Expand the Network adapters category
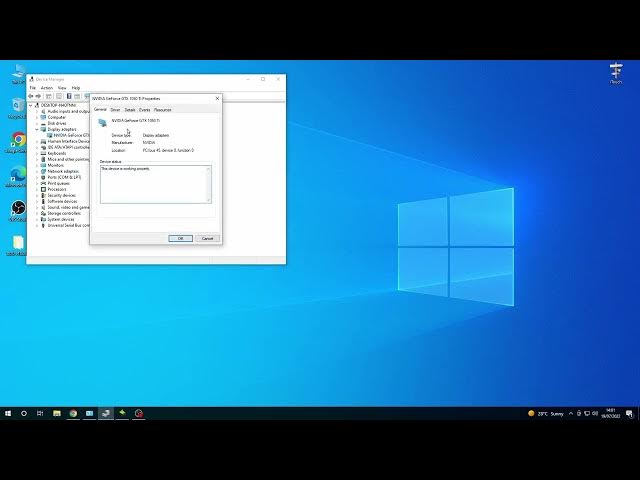 coord(38,171)
